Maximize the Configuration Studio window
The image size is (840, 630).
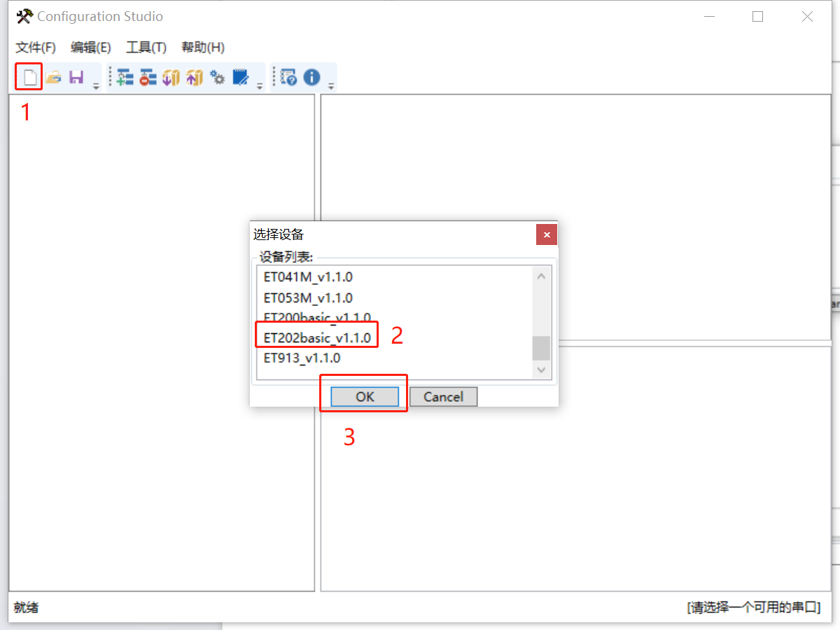click(757, 17)
